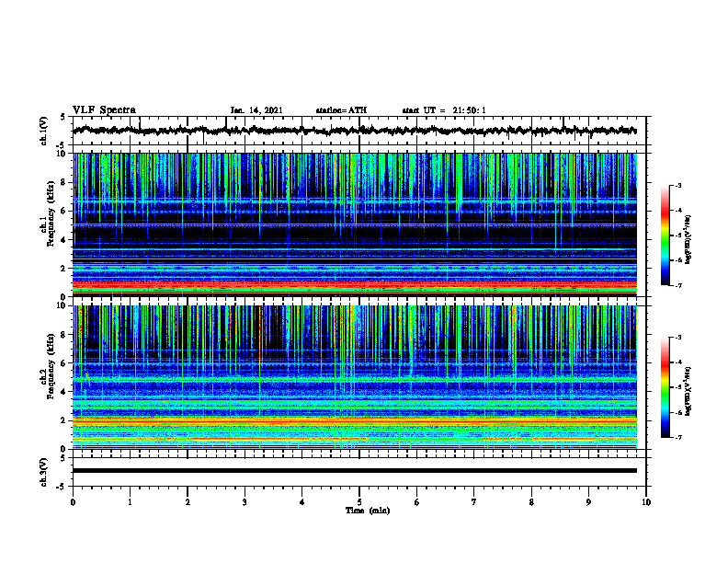728x563 pixels.
Task: Click the "station=ATH" header label
Action: coord(341,110)
